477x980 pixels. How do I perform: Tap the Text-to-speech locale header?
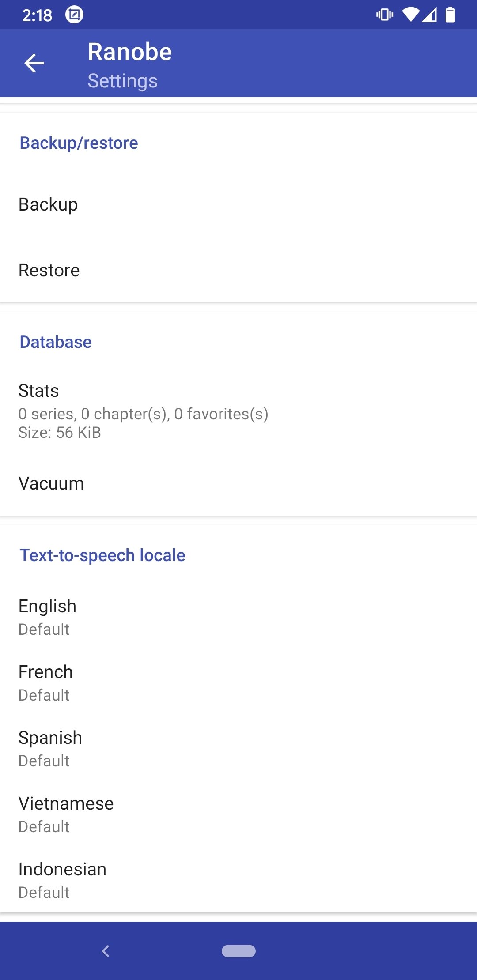(x=102, y=555)
